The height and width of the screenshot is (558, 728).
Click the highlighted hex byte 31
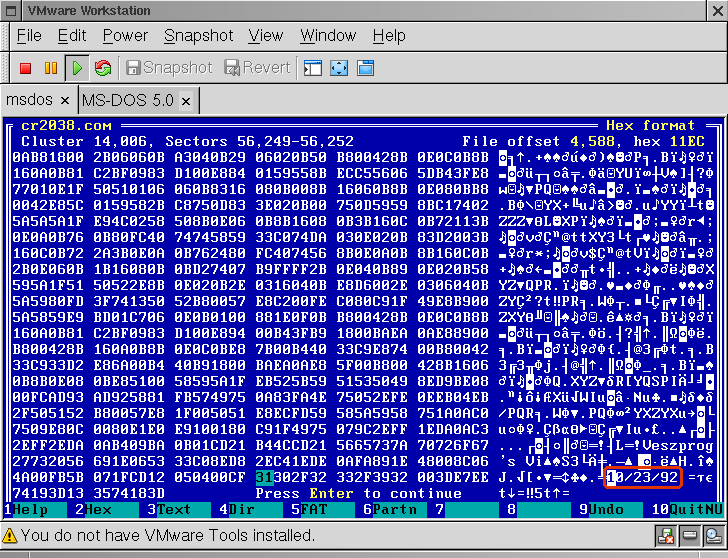[x=265, y=477]
